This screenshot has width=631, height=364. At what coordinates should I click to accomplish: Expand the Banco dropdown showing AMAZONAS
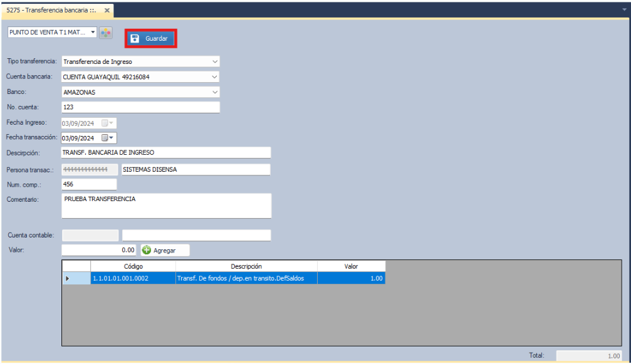tap(215, 92)
